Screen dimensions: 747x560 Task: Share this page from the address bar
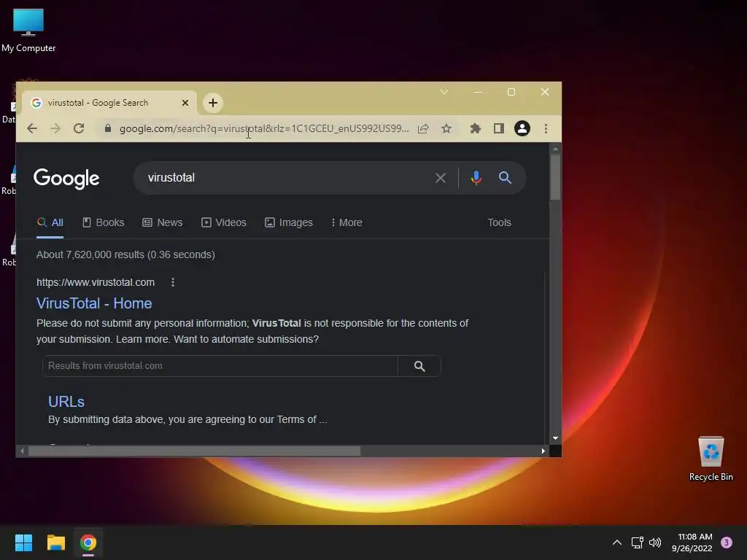(423, 128)
